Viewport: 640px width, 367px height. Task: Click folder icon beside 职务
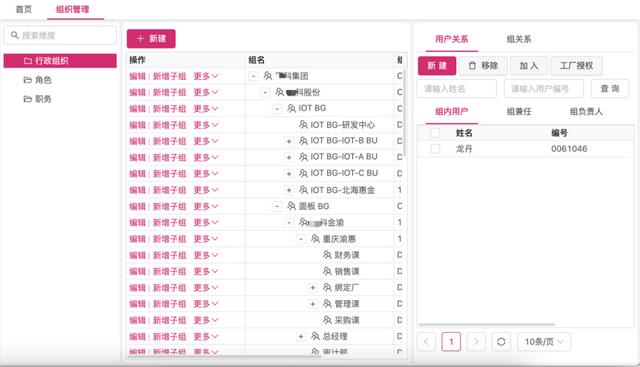[x=28, y=99]
